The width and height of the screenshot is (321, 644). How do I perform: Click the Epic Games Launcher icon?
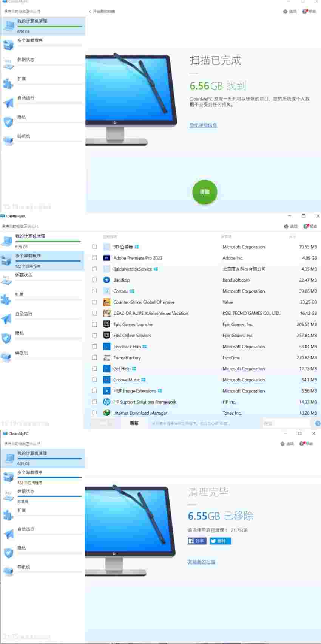(106, 324)
